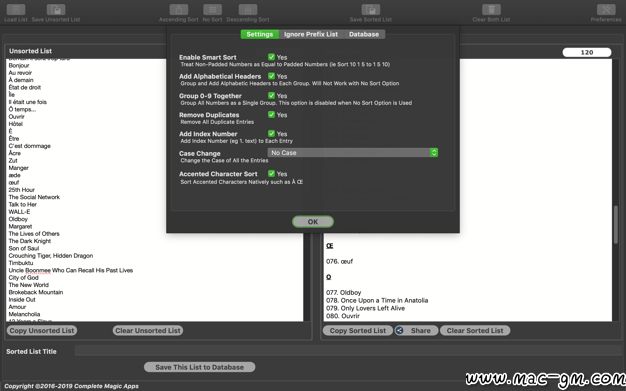The height and width of the screenshot is (391, 626).
Task: Open the Case Change dropdown
Action: coord(353,153)
